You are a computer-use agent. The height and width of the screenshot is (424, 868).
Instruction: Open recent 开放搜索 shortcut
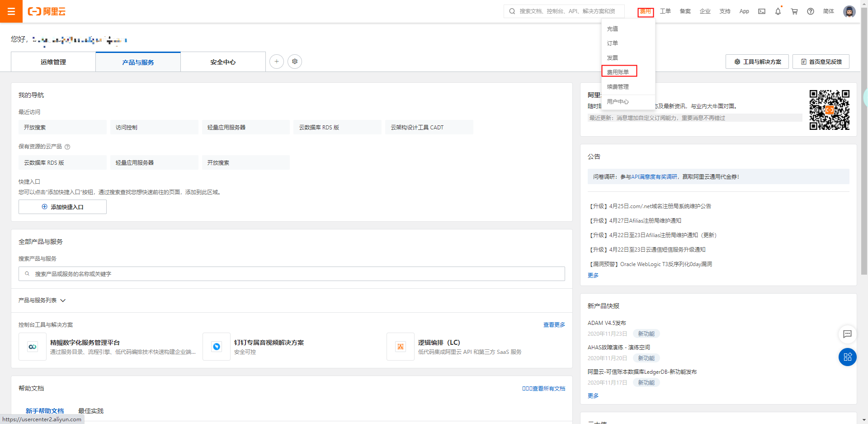(x=62, y=127)
